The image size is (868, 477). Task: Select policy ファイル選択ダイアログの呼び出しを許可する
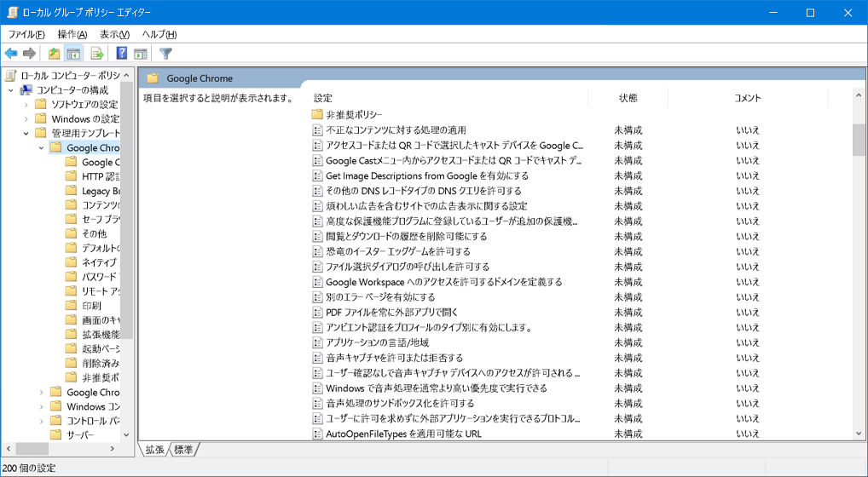(408, 267)
